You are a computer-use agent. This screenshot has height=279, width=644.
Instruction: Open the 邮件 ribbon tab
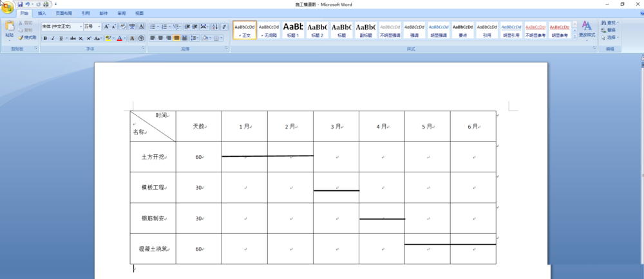(104, 13)
